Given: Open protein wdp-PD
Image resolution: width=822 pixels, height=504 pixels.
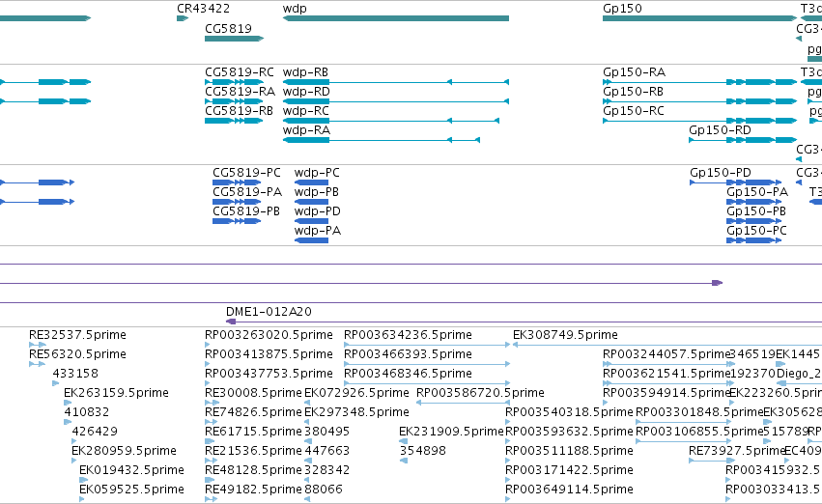Looking at the screenshot, I should 317,211.
